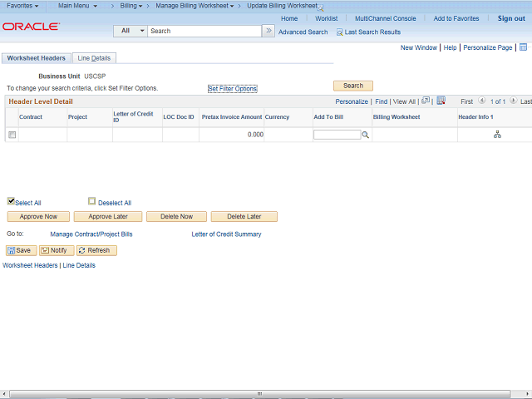Open Advanced Search link
Viewport: 532px width, 399px height.
pos(303,32)
